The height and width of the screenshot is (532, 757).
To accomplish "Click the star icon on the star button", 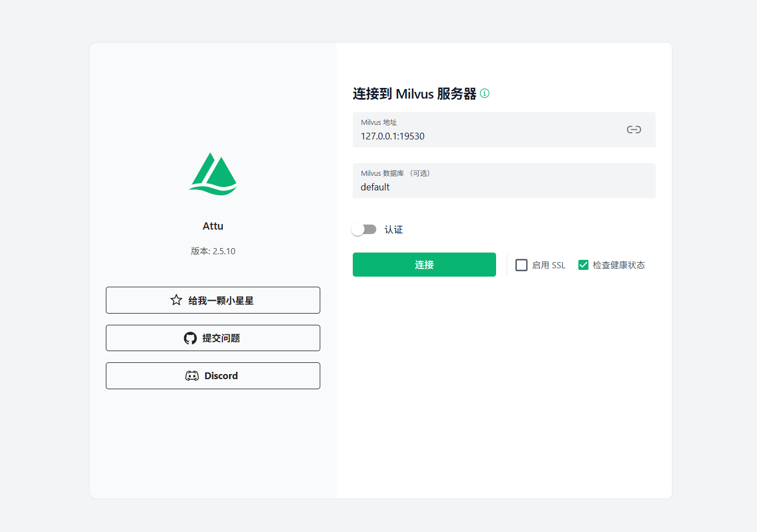I will [x=176, y=300].
